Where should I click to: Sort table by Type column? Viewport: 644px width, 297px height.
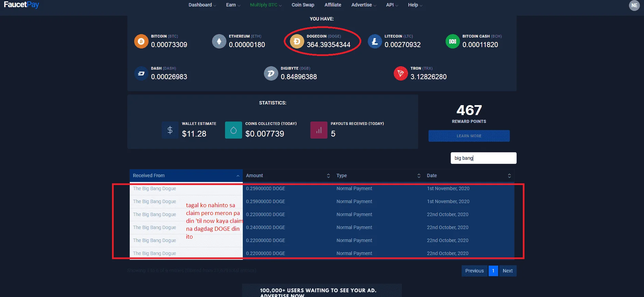(x=378, y=175)
